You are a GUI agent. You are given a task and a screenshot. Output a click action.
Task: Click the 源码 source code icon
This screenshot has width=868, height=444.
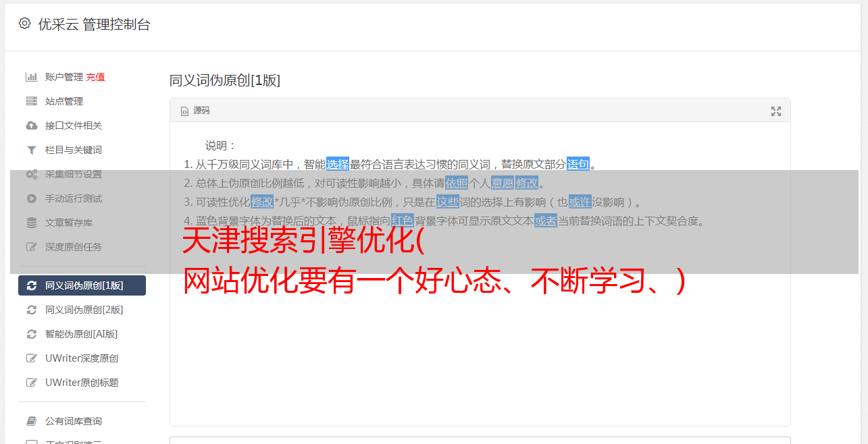[x=184, y=111]
